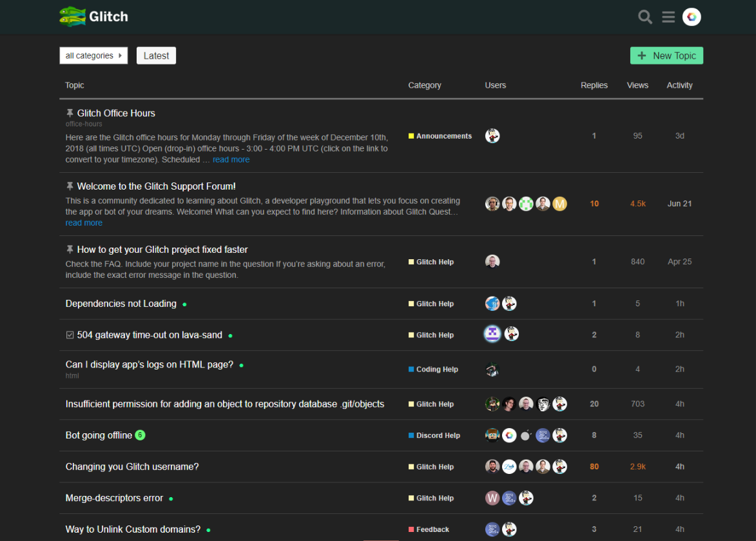The width and height of the screenshot is (756, 541).
Task: Click first avatar in Insufficient permission row
Action: click(492, 404)
